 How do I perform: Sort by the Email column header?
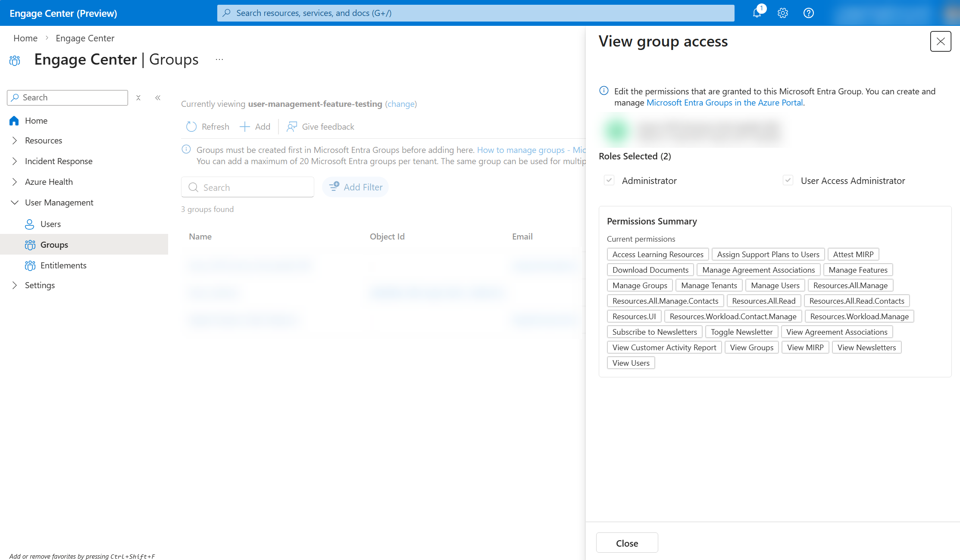(522, 236)
